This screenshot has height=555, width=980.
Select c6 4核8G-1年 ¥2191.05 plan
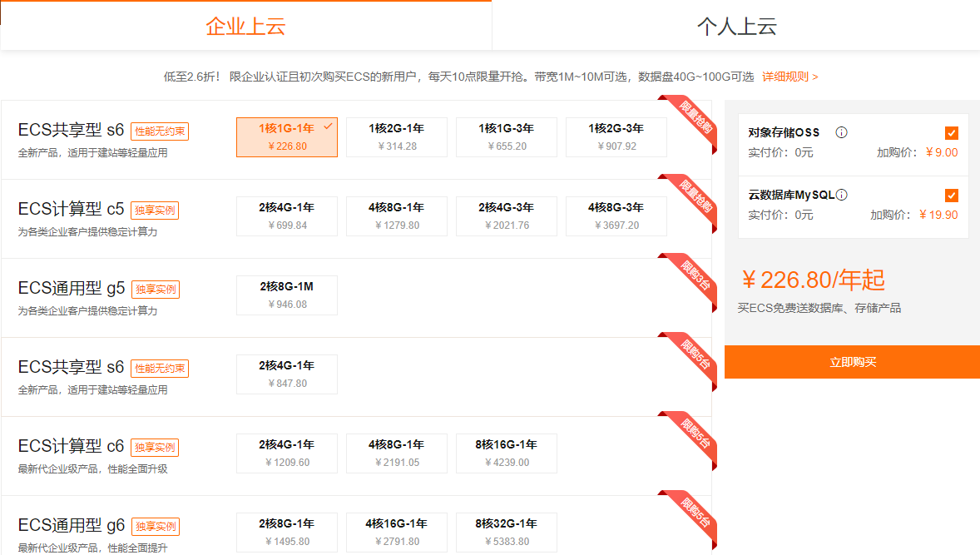point(397,453)
